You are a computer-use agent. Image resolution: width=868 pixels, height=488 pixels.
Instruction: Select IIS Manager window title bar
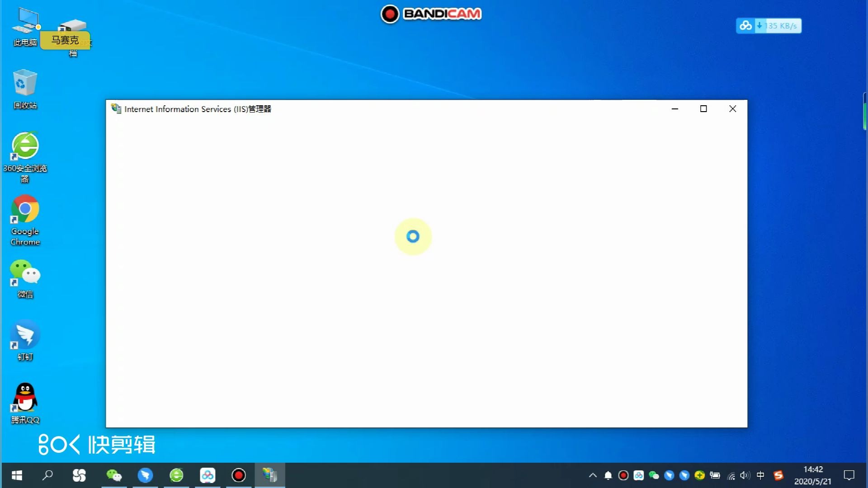coord(426,109)
